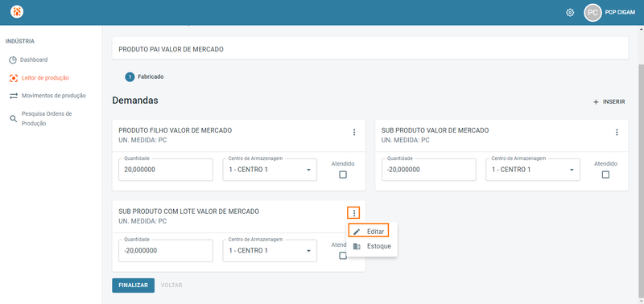Open Centro de Armazenagem dropdown in SUB PRODUTO COM LOTE card
Viewport: 644px width, 304px height.
(270, 251)
